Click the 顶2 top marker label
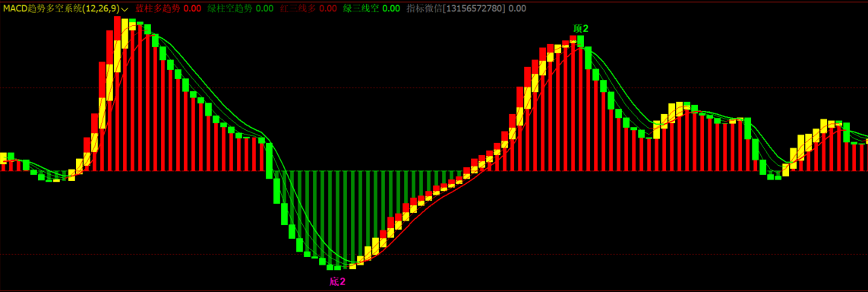Viewport: 868px width, 292px height. tap(581, 28)
